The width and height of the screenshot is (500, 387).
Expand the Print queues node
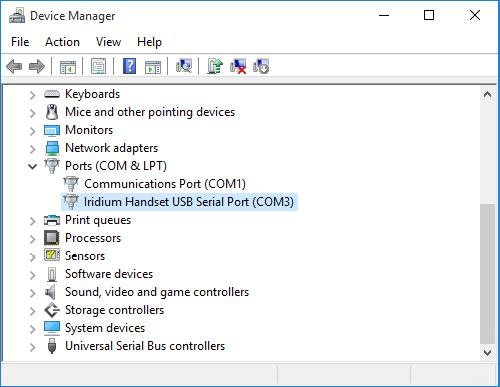(x=32, y=221)
